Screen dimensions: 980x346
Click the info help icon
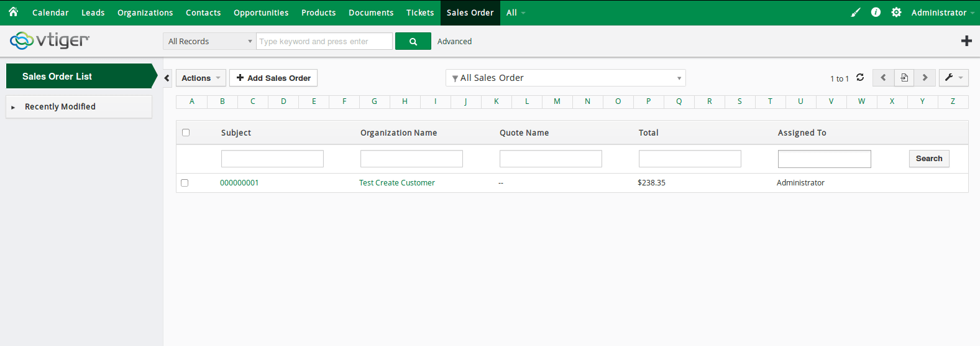click(876, 12)
